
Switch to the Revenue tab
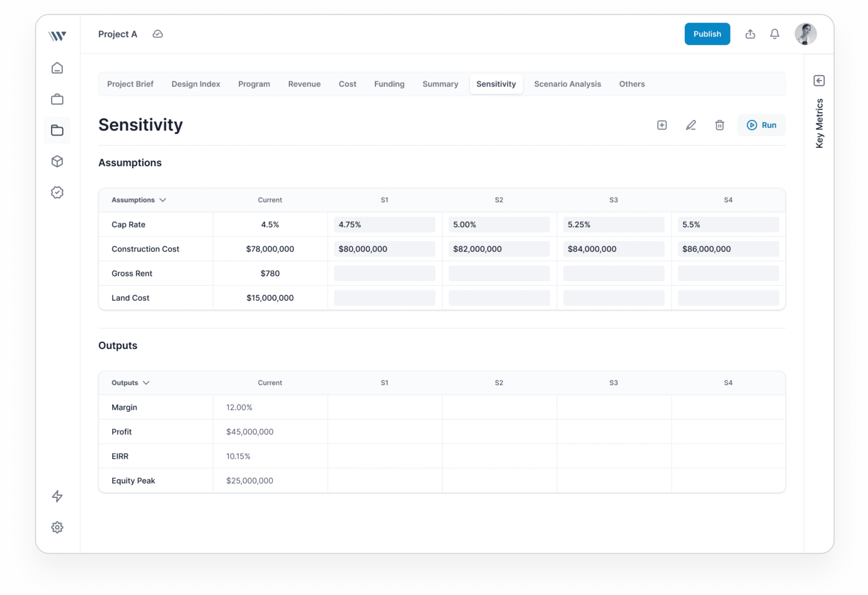coord(304,84)
